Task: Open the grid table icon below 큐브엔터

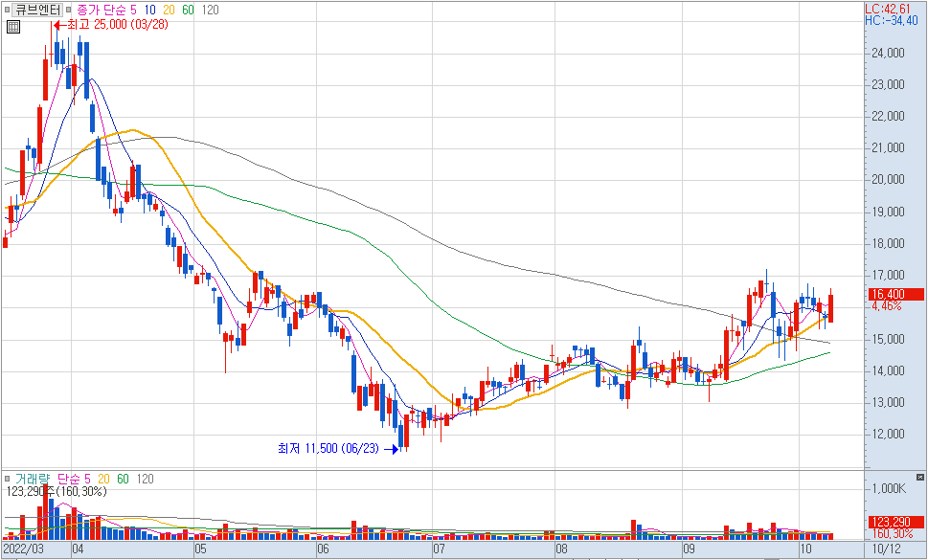Action: click(13, 27)
